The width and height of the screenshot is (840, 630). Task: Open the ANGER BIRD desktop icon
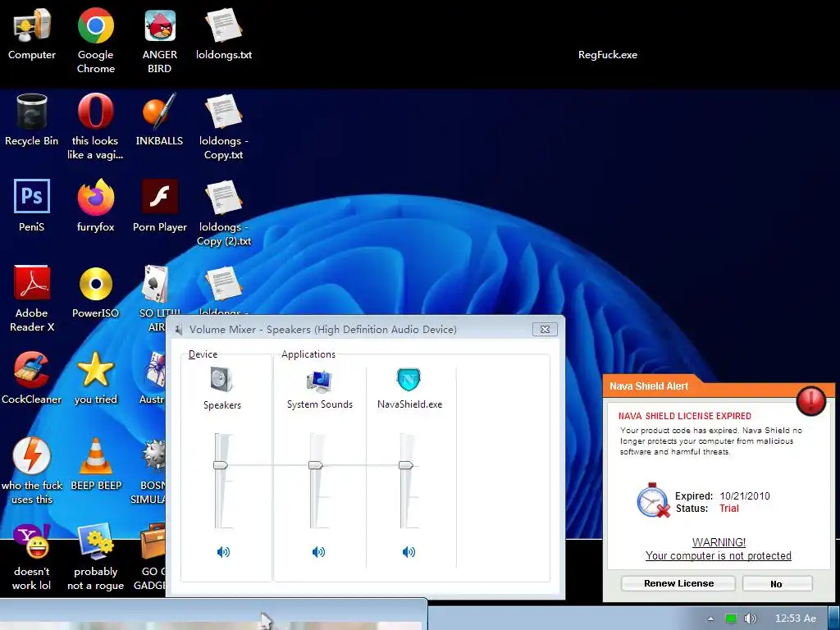(160, 25)
